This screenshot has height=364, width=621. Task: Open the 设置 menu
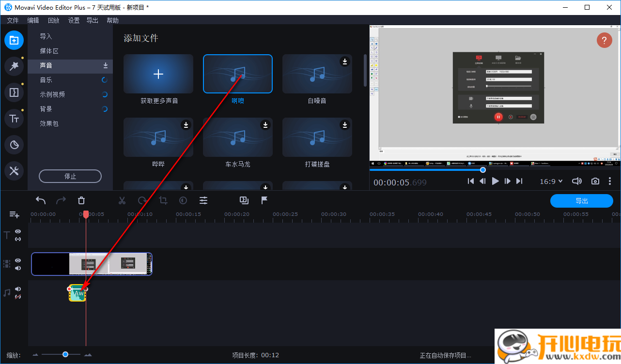74,20
